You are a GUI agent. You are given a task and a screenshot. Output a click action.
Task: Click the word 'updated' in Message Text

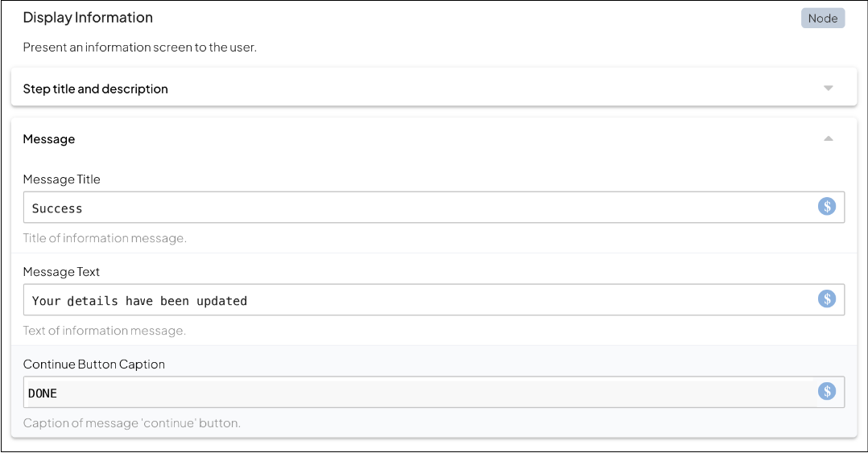(221, 301)
